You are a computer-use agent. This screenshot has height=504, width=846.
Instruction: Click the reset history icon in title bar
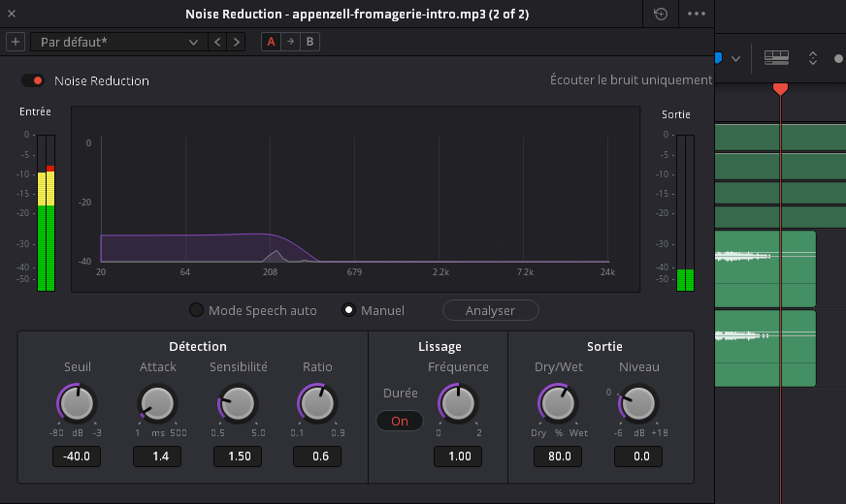point(661,14)
